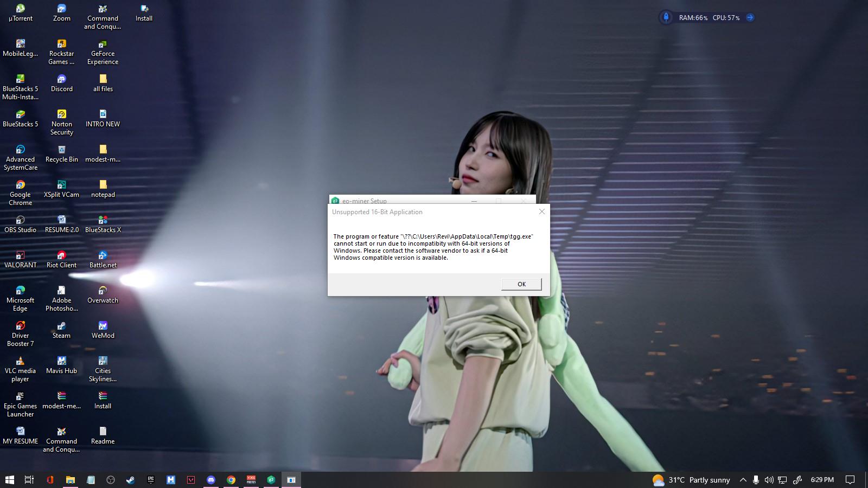868x488 pixels.
Task: Open the volume control in system tray
Action: tap(769, 480)
